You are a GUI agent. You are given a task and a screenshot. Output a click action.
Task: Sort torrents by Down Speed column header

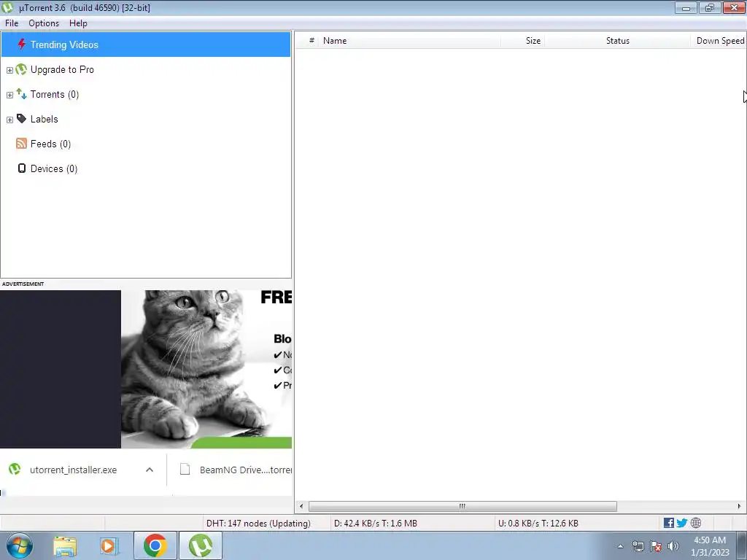tap(719, 41)
